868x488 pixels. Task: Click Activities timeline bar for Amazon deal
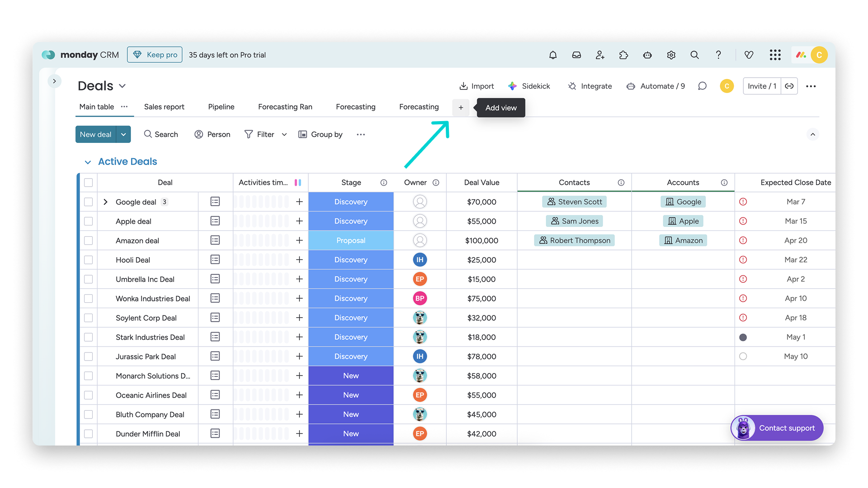tap(261, 240)
